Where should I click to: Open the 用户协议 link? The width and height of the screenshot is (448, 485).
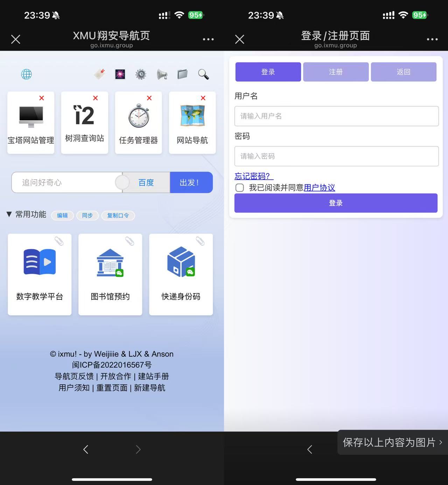[319, 187]
